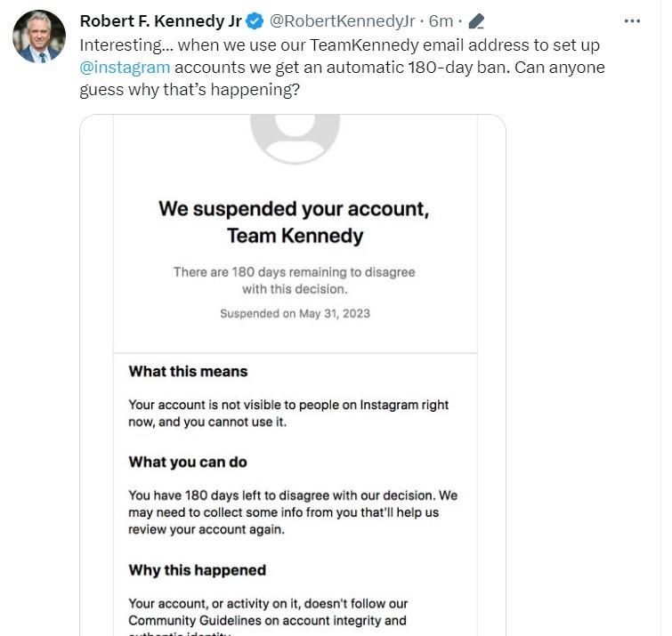Click the "Your account is not visible" paragraph
Image resolution: width=672 pixels, height=636 pixels.
pos(288,414)
